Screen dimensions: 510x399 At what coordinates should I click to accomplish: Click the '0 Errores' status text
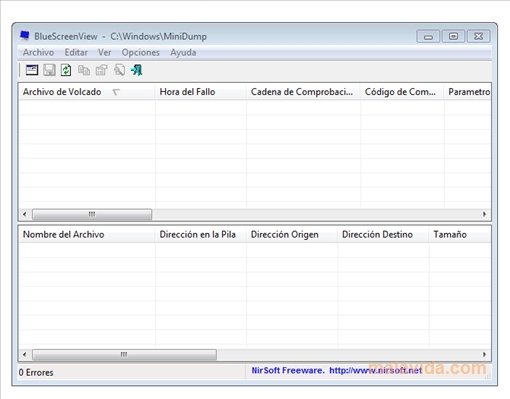coord(36,372)
